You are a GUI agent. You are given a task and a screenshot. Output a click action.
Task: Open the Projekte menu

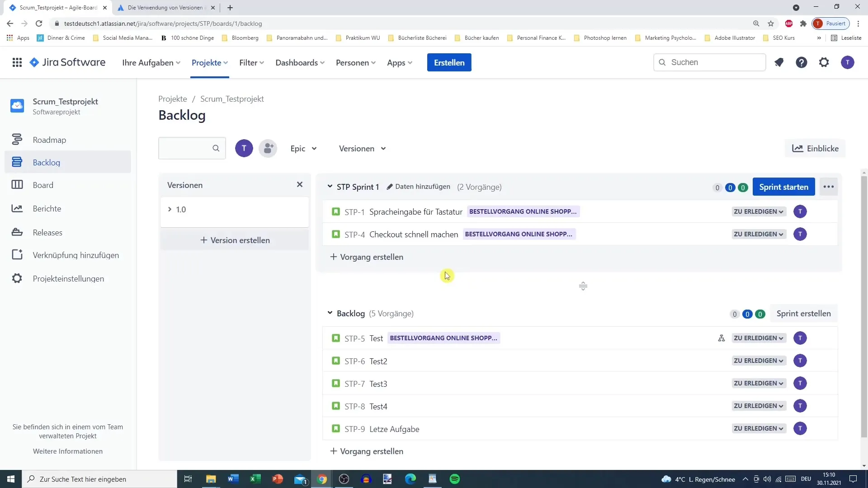point(210,63)
